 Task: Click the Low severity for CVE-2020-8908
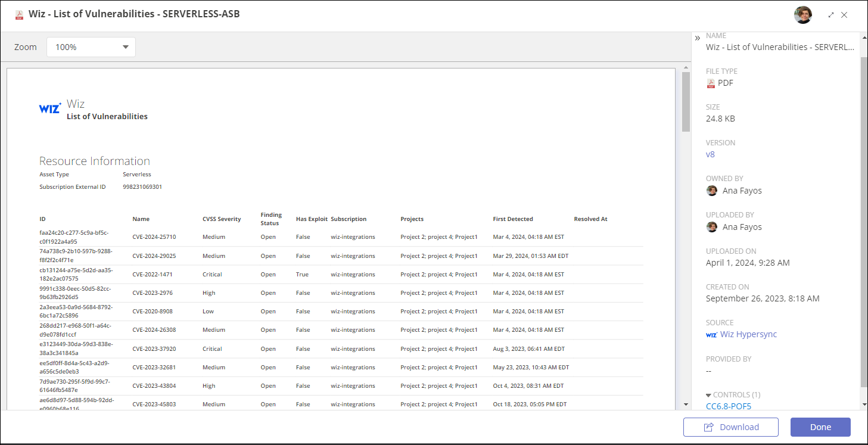[x=208, y=312]
